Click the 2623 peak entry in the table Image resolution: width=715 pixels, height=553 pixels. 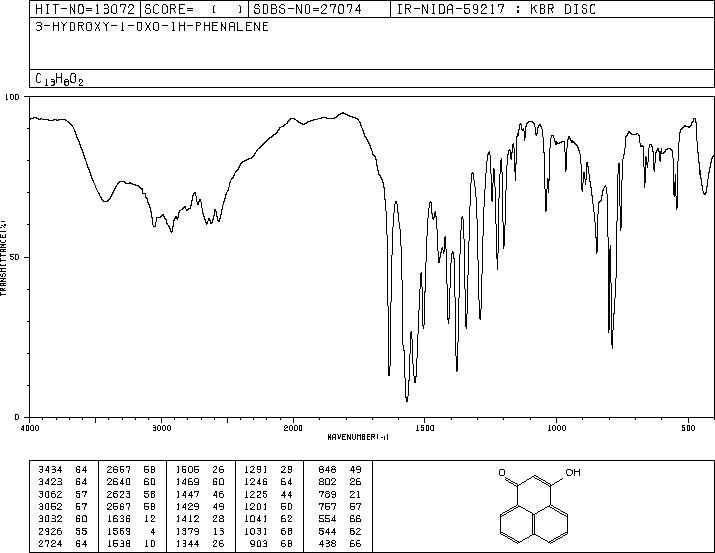click(131, 494)
